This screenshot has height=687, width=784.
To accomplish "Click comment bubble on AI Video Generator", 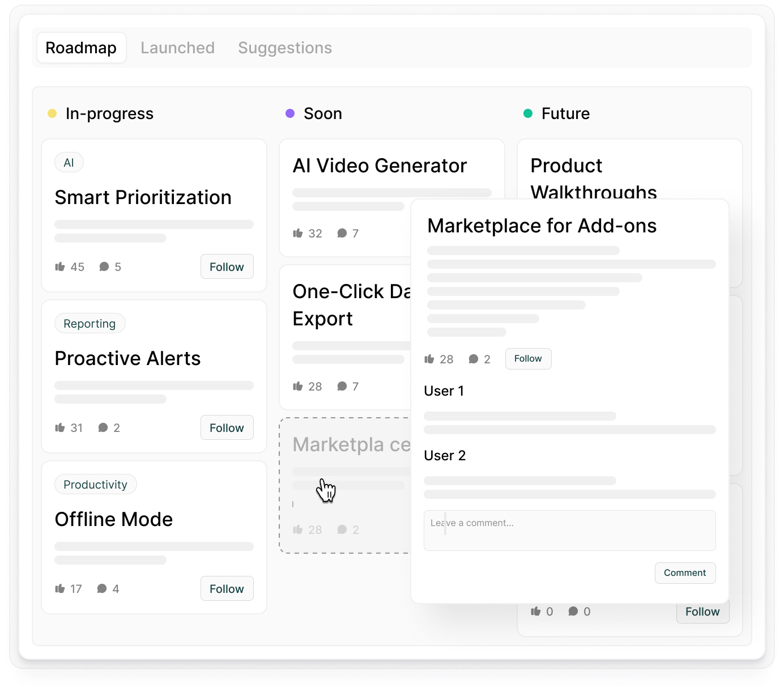I will point(342,233).
